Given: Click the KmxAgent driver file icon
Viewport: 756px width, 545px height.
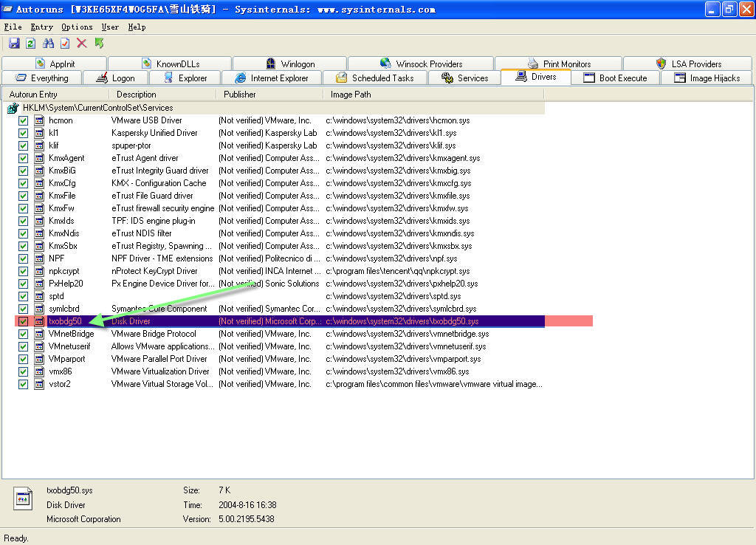Looking at the screenshot, I should (x=39, y=158).
